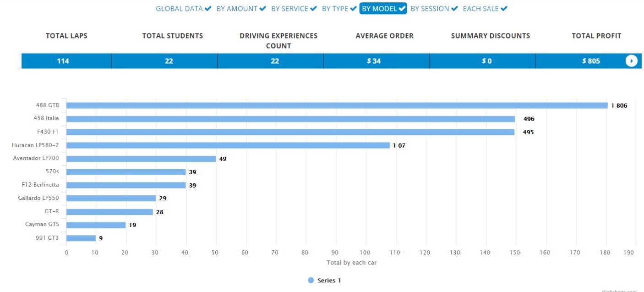The image size is (644, 292).
Task: Toggle the BY TYPE checkmark
Action: (x=354, y=9)
